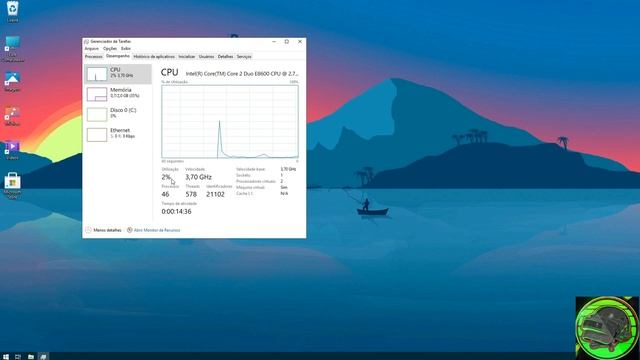Screen dimensions: 640x360
Task: Click the % de Utilização graph label
Action: [175, 82]
